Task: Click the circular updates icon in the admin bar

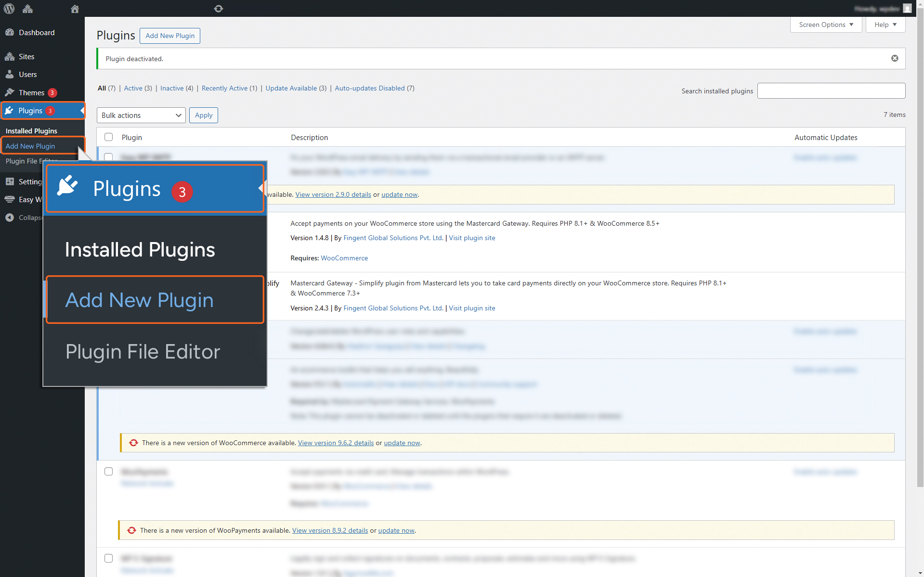Action: click(x=219, y=9)
